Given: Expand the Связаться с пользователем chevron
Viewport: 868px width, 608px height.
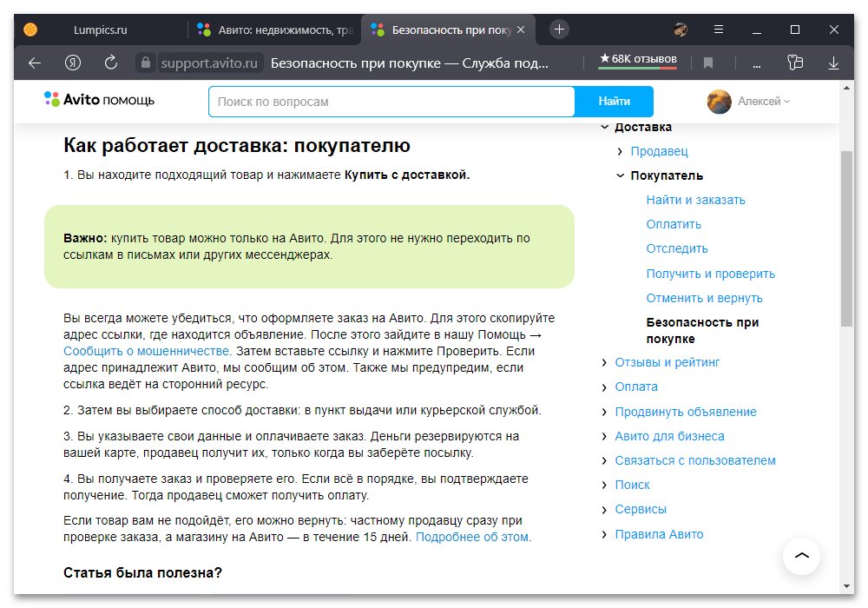Looking at the screenshot, I should tap(604, 460).
